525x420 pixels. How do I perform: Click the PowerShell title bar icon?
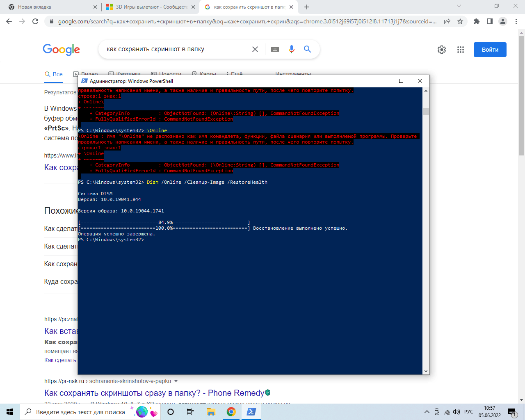pyautogui.click(x=84, y=81)
